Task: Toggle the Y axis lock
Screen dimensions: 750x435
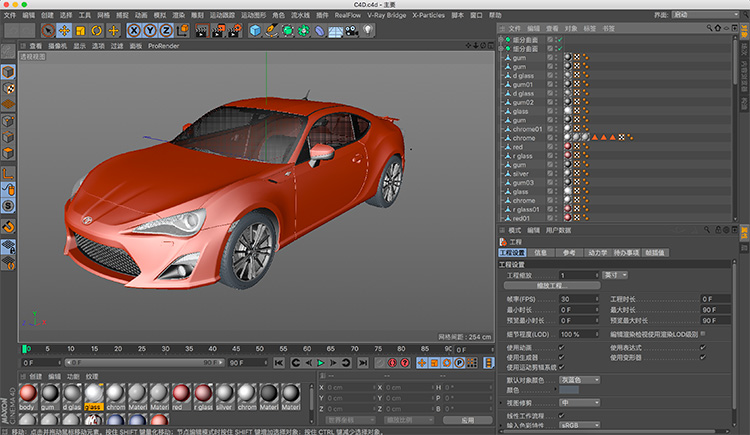Action: click(150, 31)
